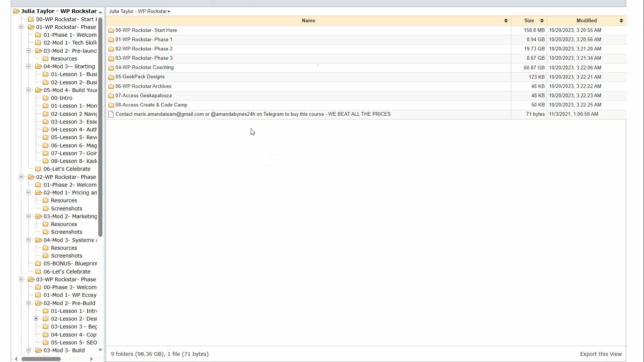Image resolution: width=644 pixels, height=362 pixels.
Task: Click folder icon of 02-Mod 1- Tech Skills
Action: pos(38,43)
